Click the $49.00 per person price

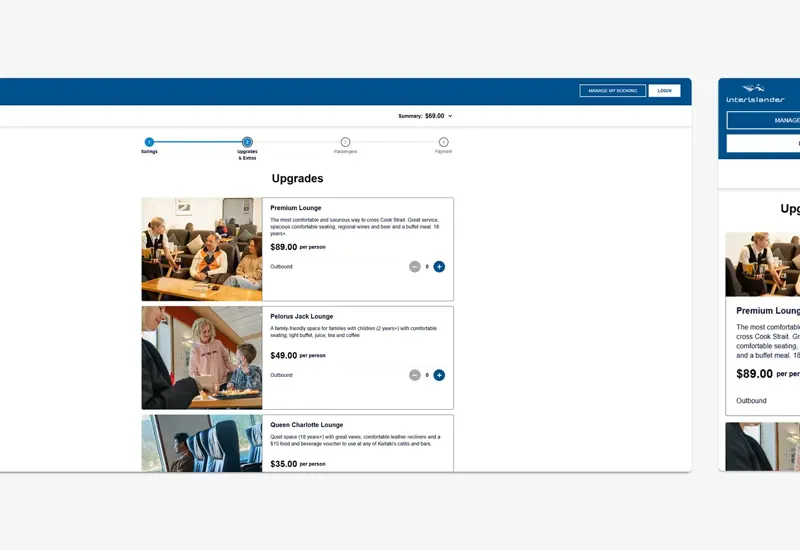click(298, 356)
